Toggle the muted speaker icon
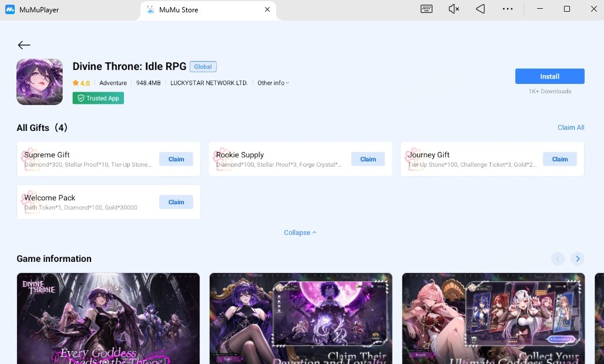 coord(454,9)
